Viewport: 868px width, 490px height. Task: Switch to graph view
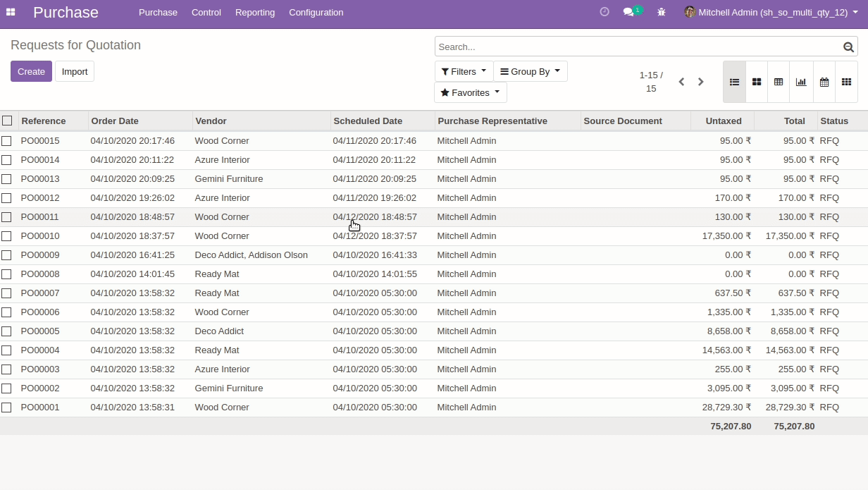tap(801, 82)
